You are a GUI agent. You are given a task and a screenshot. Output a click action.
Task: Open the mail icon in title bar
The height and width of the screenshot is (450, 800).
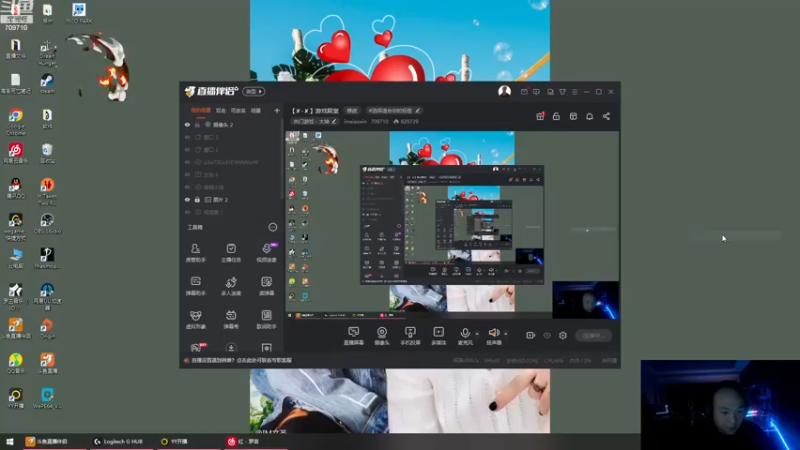coord(524,92)
